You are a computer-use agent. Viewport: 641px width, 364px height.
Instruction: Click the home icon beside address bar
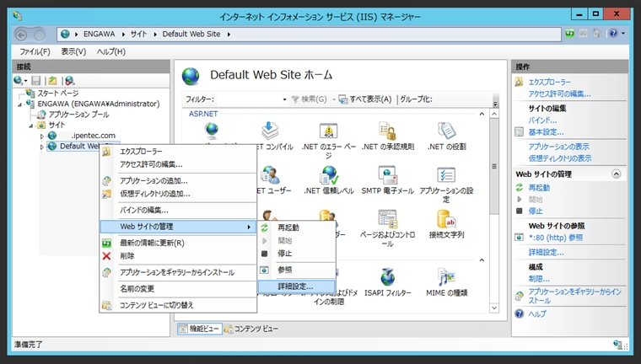point(597,34)
